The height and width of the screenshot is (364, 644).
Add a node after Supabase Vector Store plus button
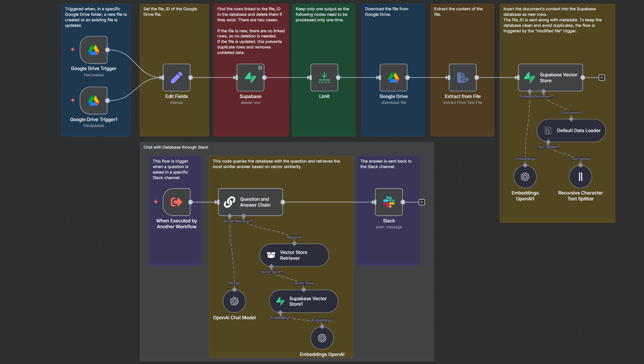coord(602,78)
